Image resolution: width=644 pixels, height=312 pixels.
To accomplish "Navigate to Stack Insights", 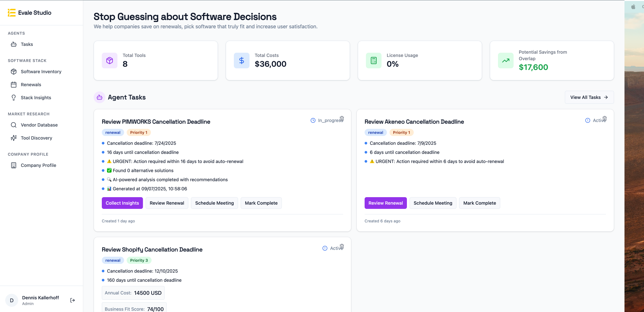I will tap(36, 98).
